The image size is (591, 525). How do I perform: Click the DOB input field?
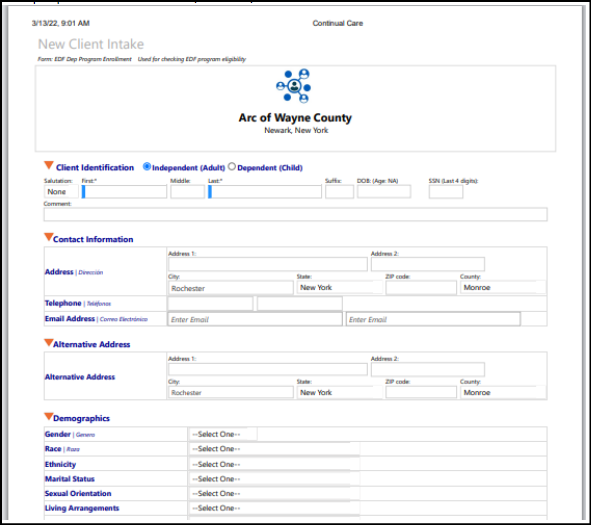click(384, 192)
